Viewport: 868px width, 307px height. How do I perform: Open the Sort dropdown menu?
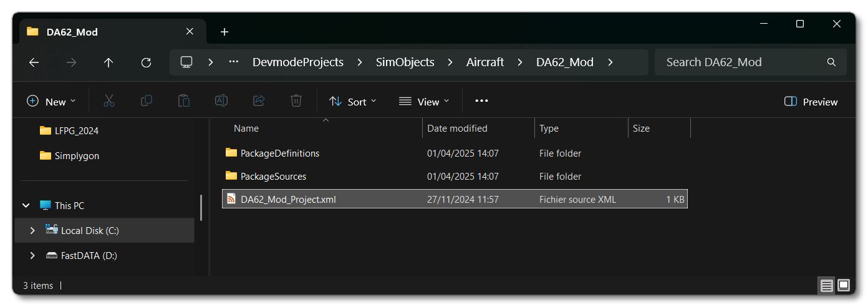(x=353, y=102)
